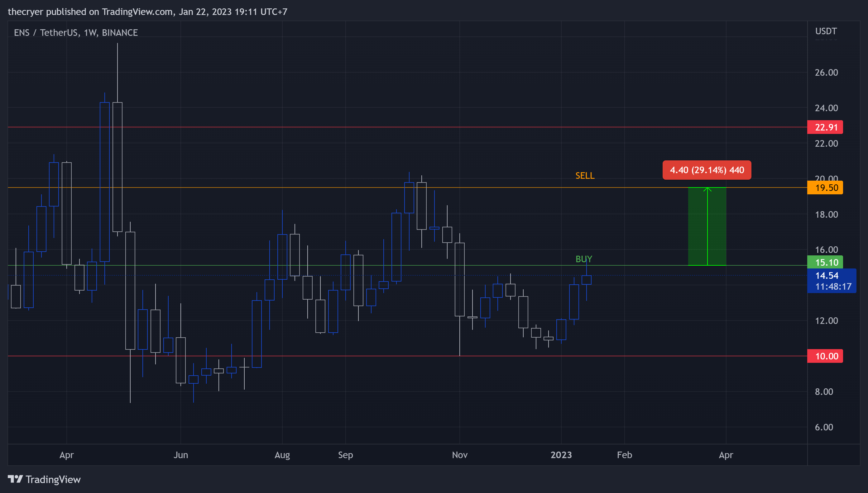
Task: Click the Nov time axis label
Action: coord(460,455)
